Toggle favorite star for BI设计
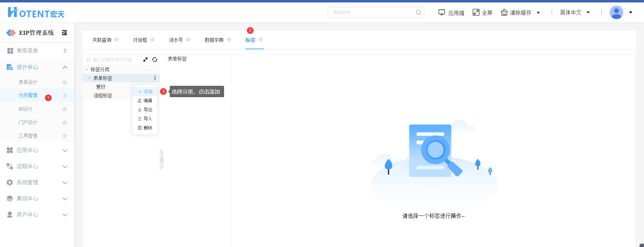The height and width of the screenshot is (247, 644). pyautogui.click(x=65, y=109)
